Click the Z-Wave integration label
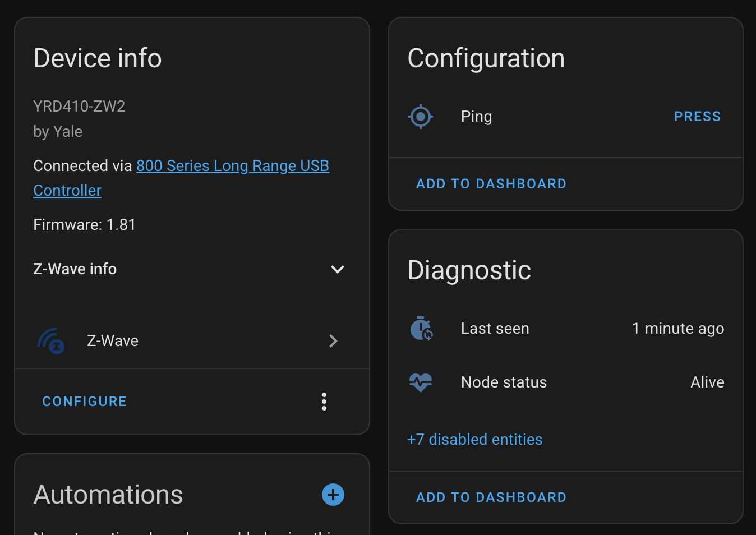 113,341
